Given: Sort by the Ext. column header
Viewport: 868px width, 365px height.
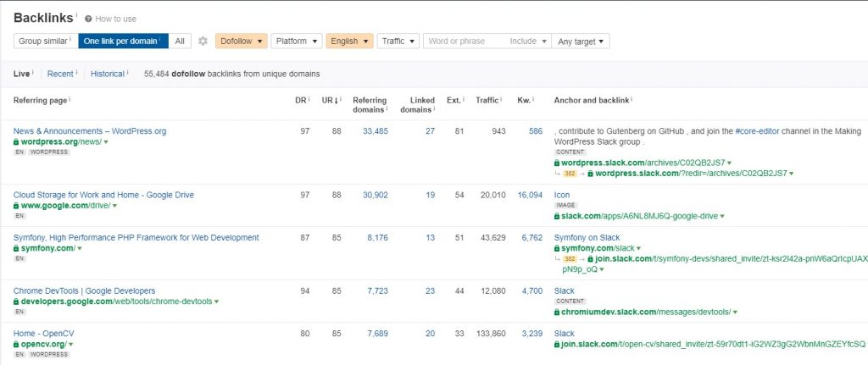Looking at the screenshot, I should pos(453,100).
